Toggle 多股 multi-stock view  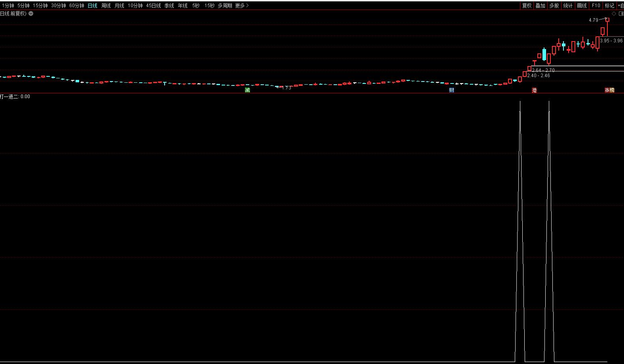click(x=554, y=6)
